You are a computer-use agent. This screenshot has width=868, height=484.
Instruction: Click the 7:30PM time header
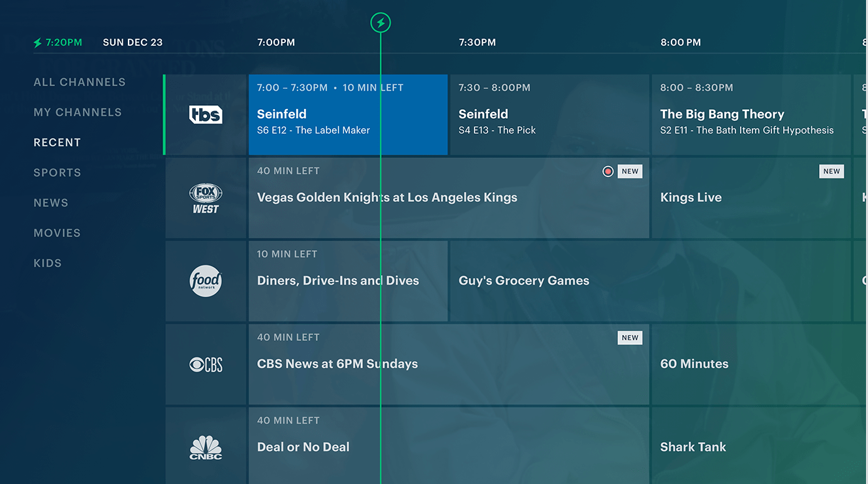[477, 42]
